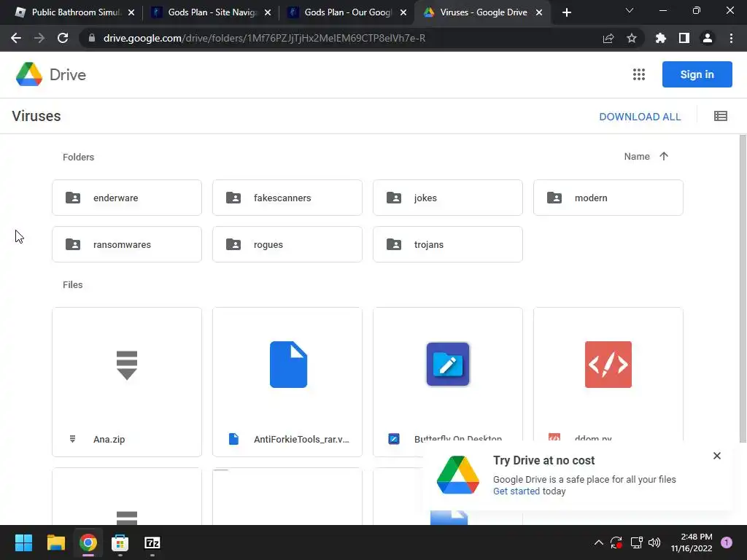Select the Viruses - Google Drive tab

click(x=483, y=12)
